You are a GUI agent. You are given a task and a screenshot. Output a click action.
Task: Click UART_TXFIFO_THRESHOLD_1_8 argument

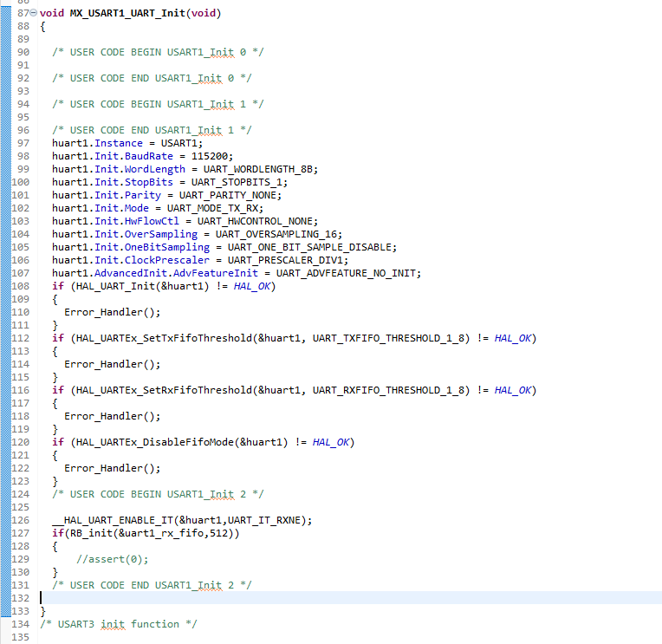click(388, 338)
